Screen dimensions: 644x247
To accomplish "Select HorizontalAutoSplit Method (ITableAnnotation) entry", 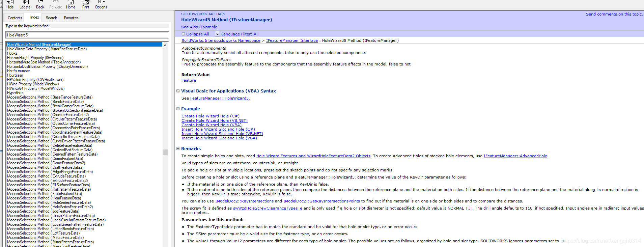I will 44,62.
